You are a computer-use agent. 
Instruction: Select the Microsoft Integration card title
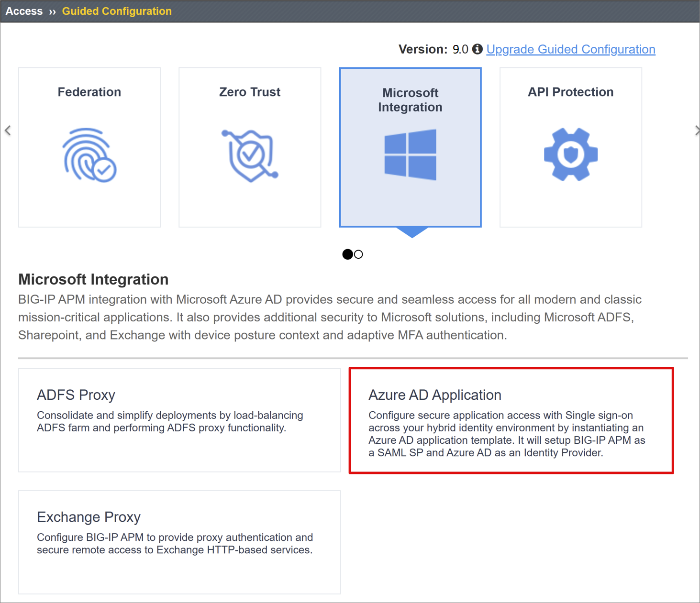click(411, 100)
